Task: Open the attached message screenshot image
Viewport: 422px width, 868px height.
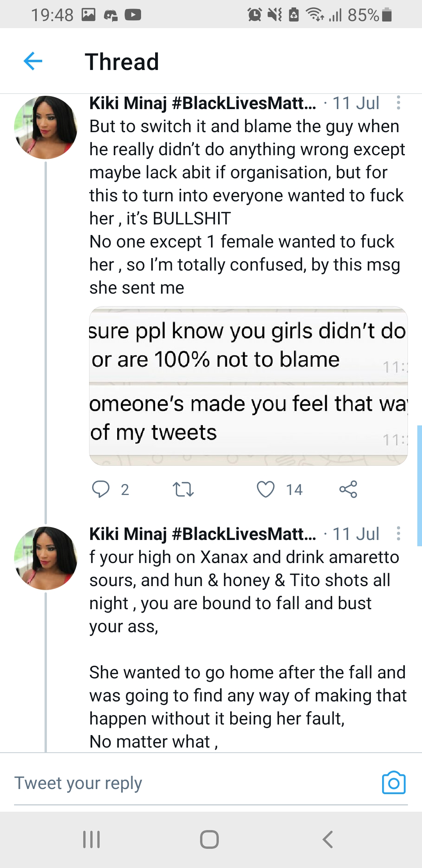Action: pos(249,386)
